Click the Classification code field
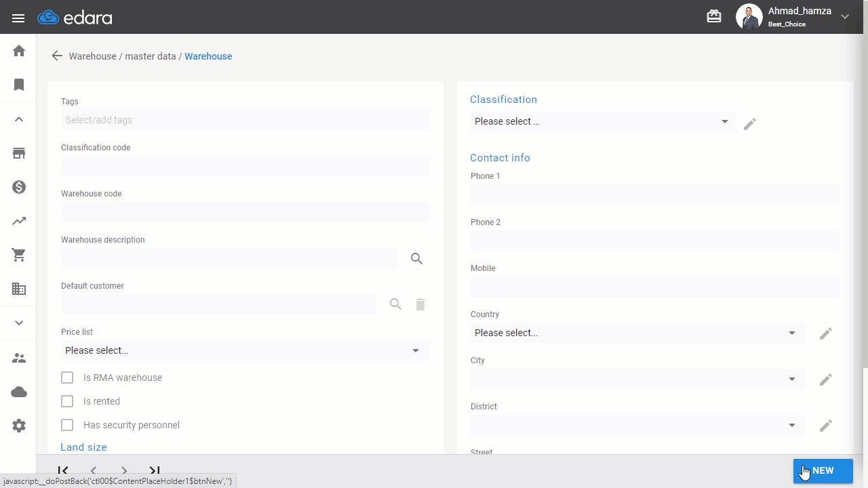 [245, 166]
